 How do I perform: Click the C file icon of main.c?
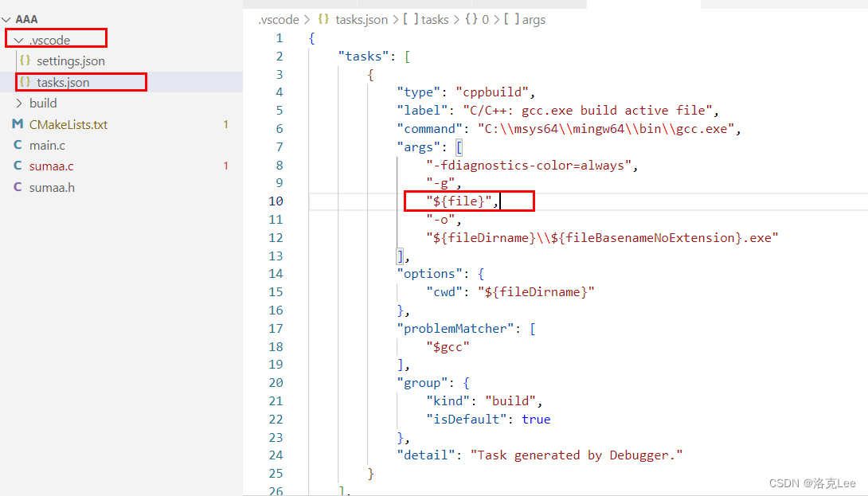point(18,145)
